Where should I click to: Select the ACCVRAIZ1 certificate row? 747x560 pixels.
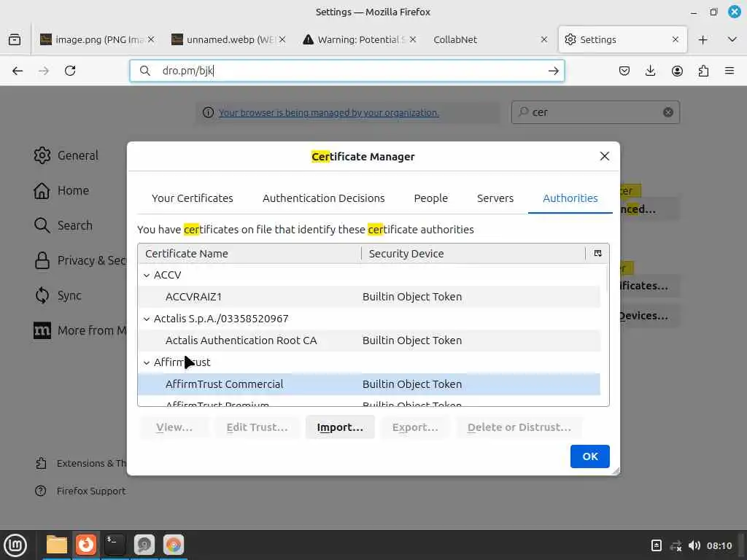pyautogui.click(x=368, y=297)
